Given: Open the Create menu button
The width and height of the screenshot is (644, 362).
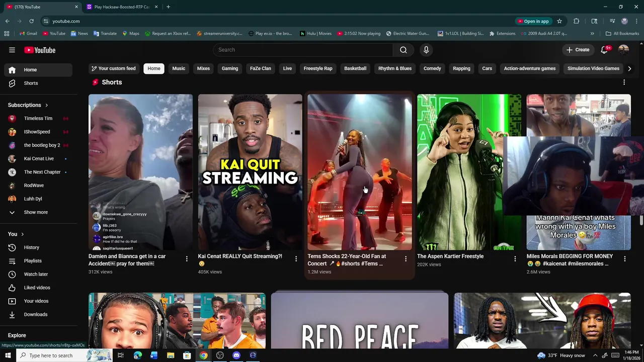Looking at the screenshot, I should (578, 50).
